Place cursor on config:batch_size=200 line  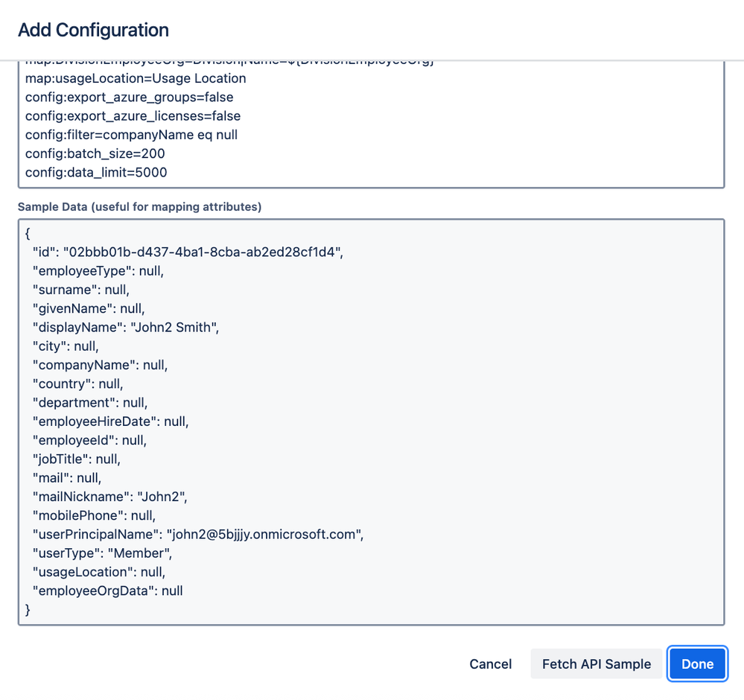95,153
